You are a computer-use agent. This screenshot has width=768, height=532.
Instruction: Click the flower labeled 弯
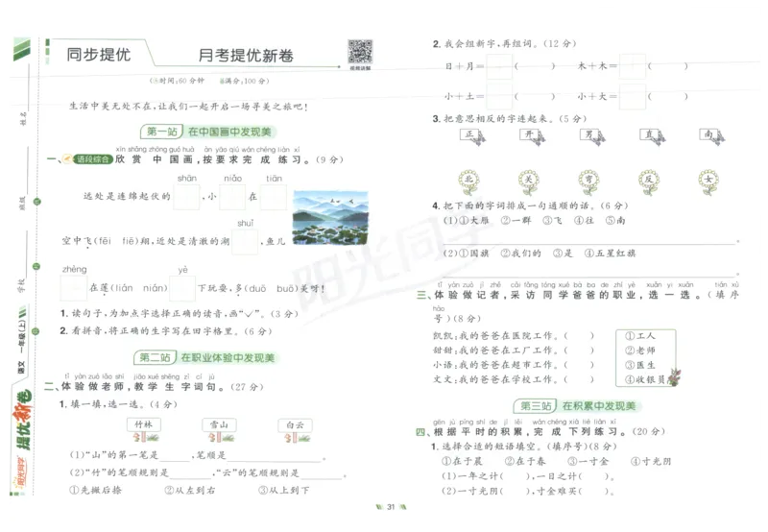588,181
